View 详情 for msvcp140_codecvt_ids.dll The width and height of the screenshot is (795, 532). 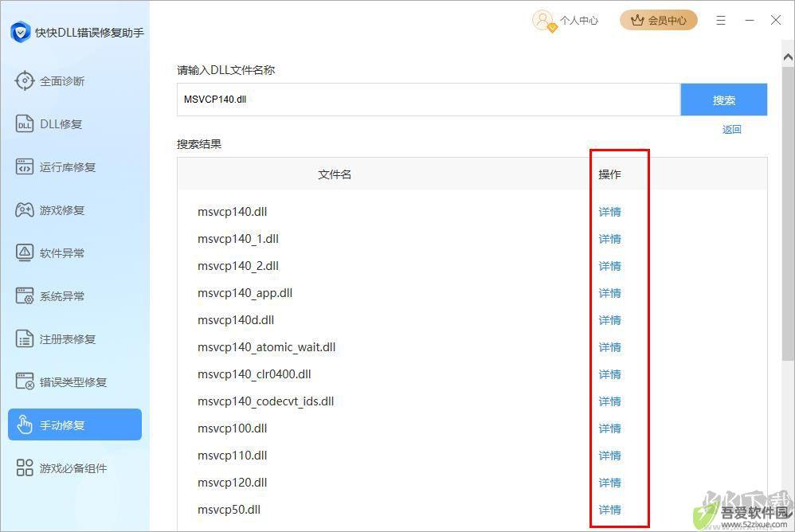pos(609,401)
